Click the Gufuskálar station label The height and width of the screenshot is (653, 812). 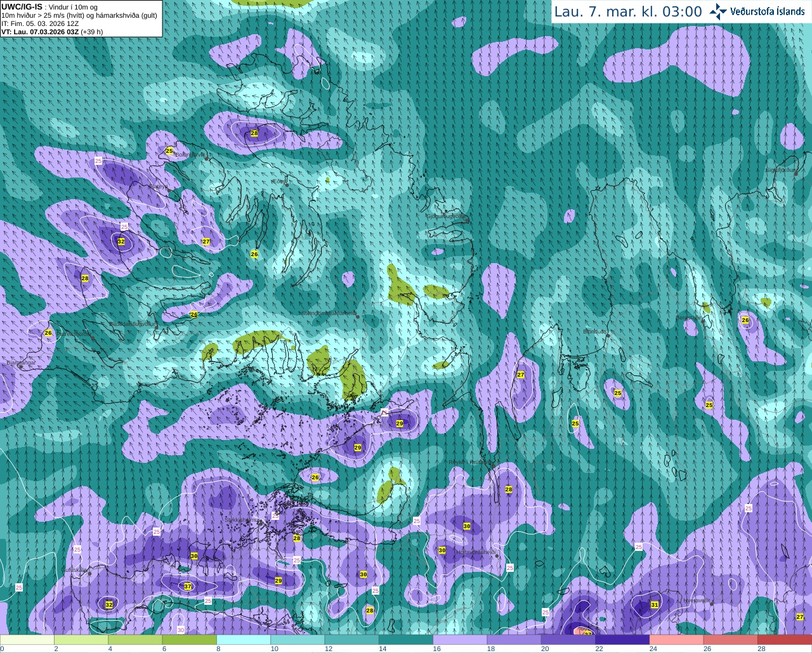tap(75, 570)
